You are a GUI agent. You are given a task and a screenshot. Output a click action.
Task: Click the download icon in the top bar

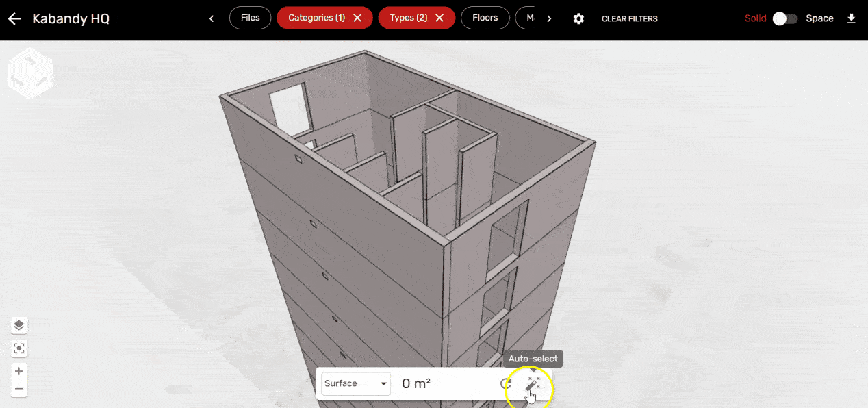[x=851, y=18]
